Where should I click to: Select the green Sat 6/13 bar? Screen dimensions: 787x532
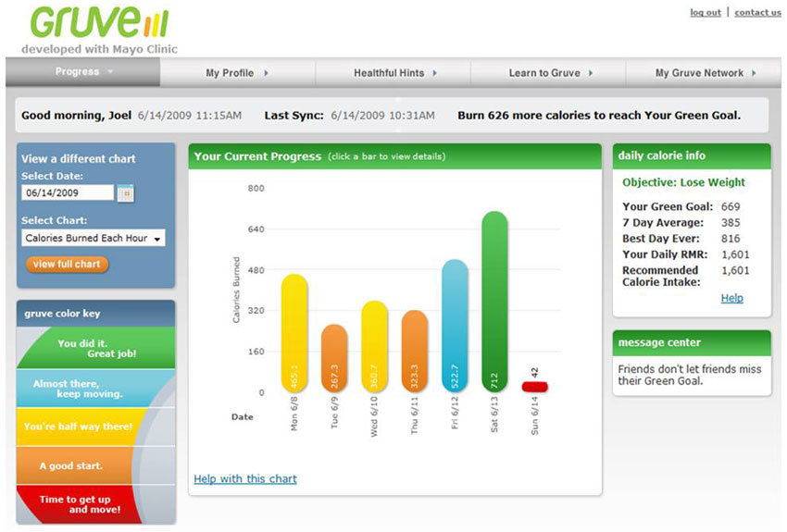coord(494,302)
